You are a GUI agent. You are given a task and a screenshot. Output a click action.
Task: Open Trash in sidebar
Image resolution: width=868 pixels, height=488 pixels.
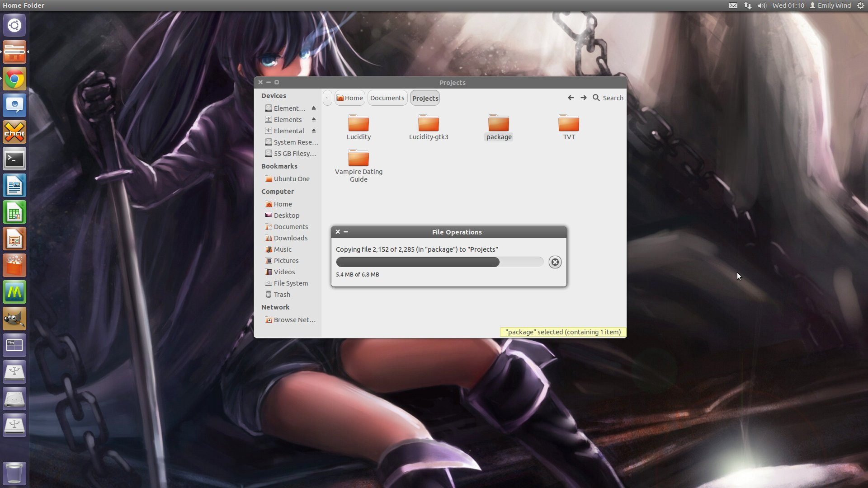[278, 294]
